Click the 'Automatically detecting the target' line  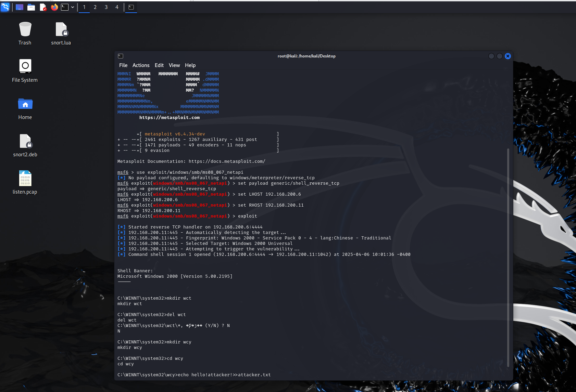pos(202,233)
